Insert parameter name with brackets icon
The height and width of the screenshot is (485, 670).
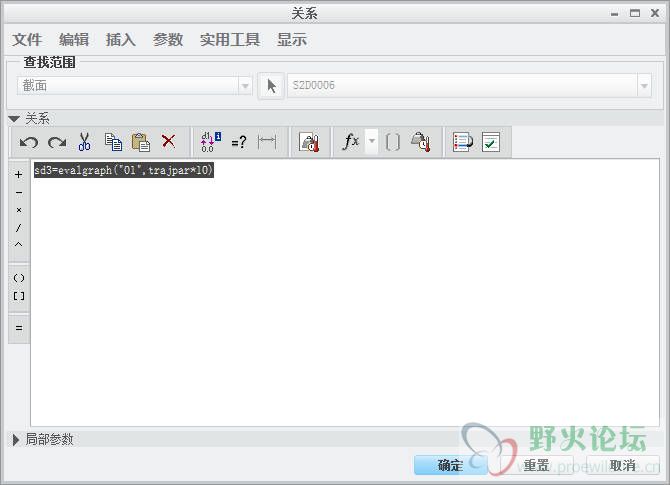tap(393, 142)
